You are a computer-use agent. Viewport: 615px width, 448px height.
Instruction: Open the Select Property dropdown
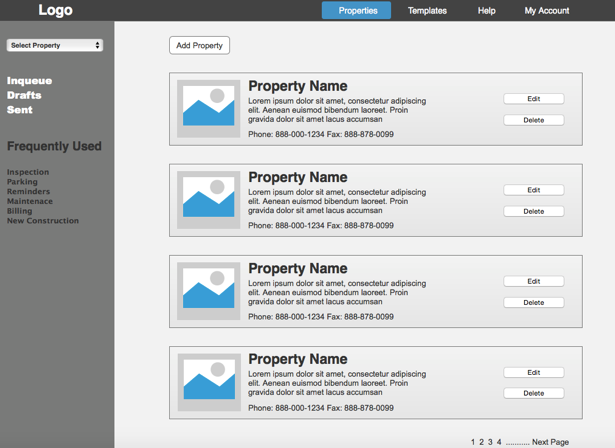[x=55, y=45]
